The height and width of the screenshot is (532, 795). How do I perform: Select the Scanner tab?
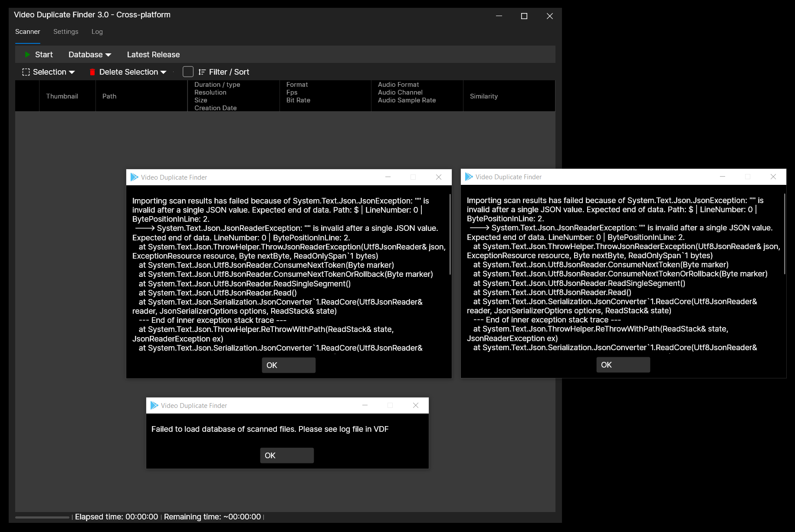27,31
